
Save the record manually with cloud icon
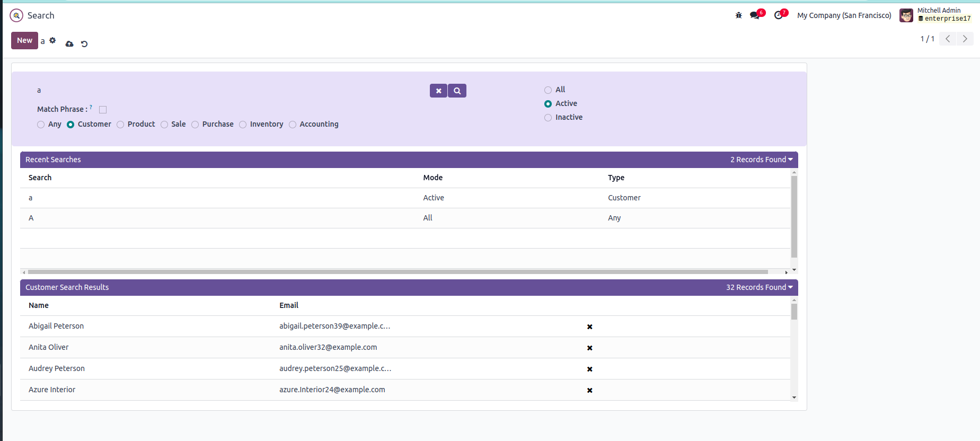[69, 44]
